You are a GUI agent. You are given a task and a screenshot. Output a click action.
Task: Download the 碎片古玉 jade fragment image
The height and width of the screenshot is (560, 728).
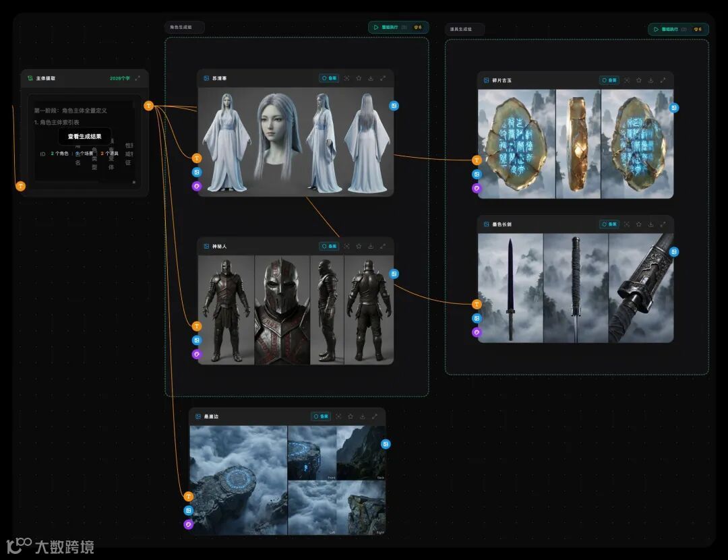coord(651,80)
